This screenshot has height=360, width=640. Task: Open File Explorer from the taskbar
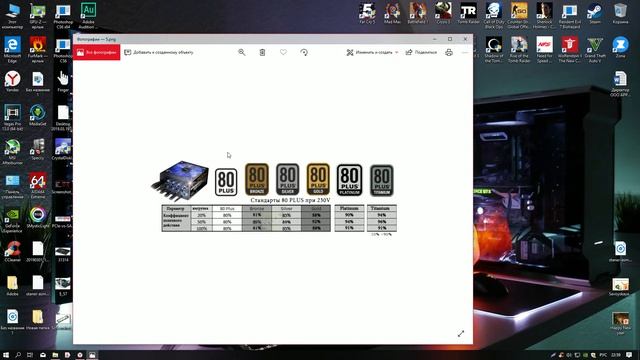pos(55,355)
